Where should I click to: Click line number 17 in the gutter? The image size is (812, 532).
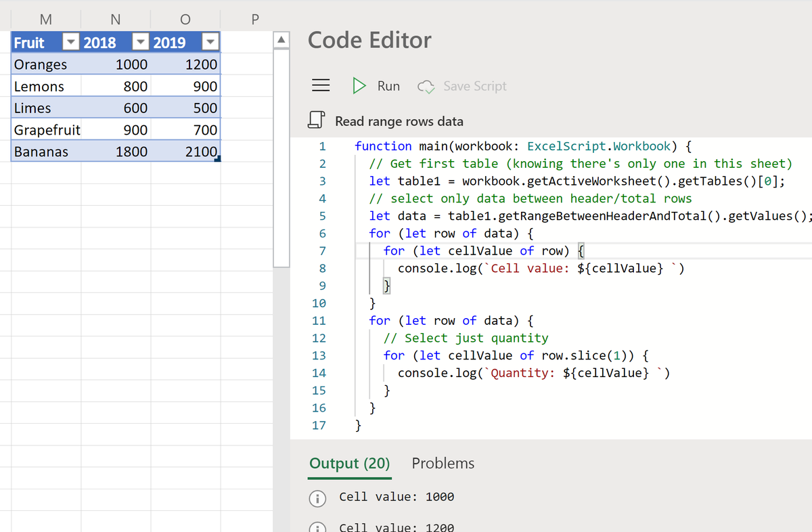(x=319, y=426)
